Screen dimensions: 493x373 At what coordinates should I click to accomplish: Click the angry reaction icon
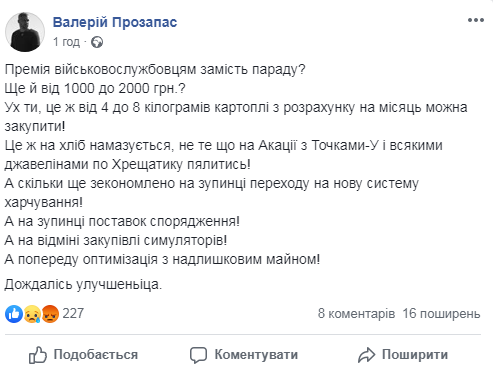click(50, 314)
